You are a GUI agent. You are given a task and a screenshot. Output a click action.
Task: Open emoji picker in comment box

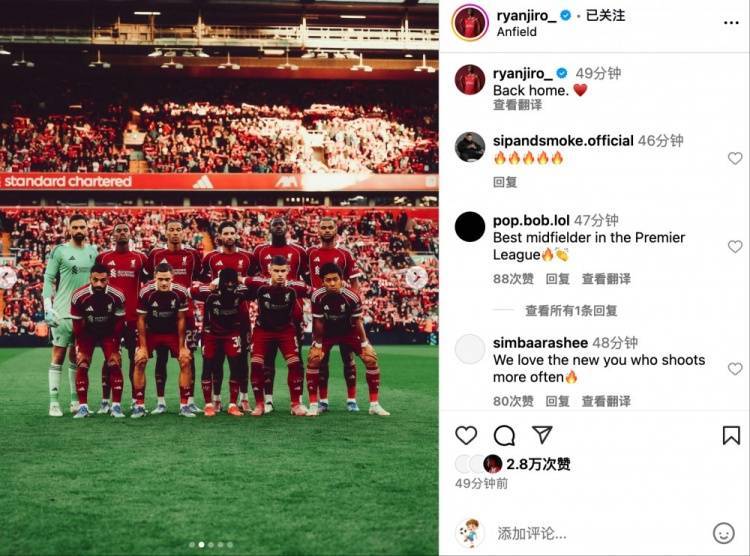pyautogui.click(x=723, y=533)
